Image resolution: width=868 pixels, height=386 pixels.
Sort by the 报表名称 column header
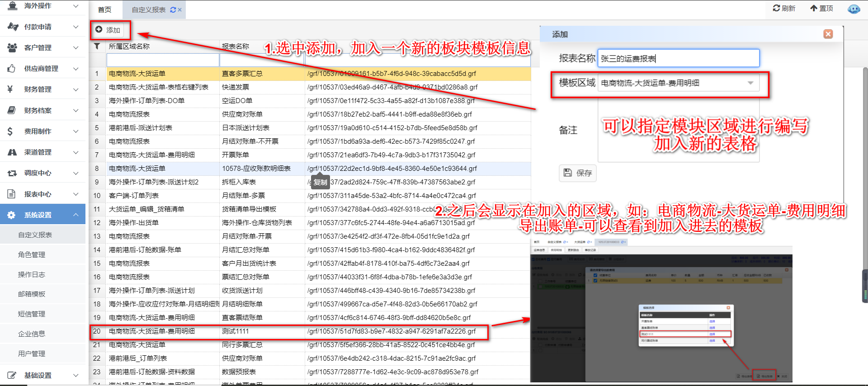[x=236, y=47]
